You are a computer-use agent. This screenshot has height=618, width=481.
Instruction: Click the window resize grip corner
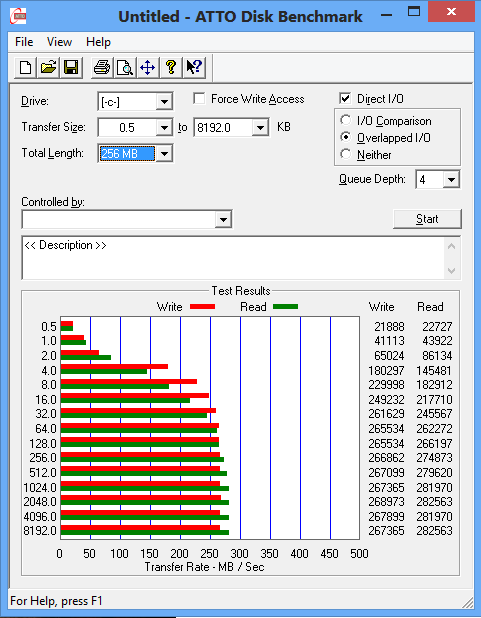[468, 602]
